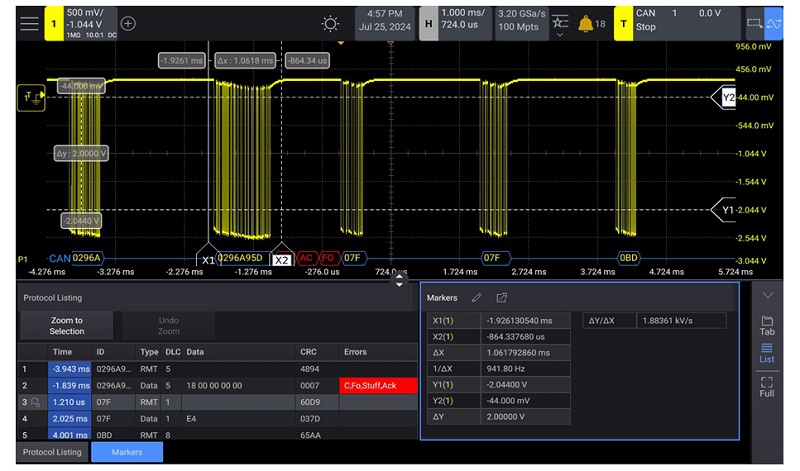Open the hamburger main menu
Viewport: 800px width, 471px height.
(x=30, y=23)
